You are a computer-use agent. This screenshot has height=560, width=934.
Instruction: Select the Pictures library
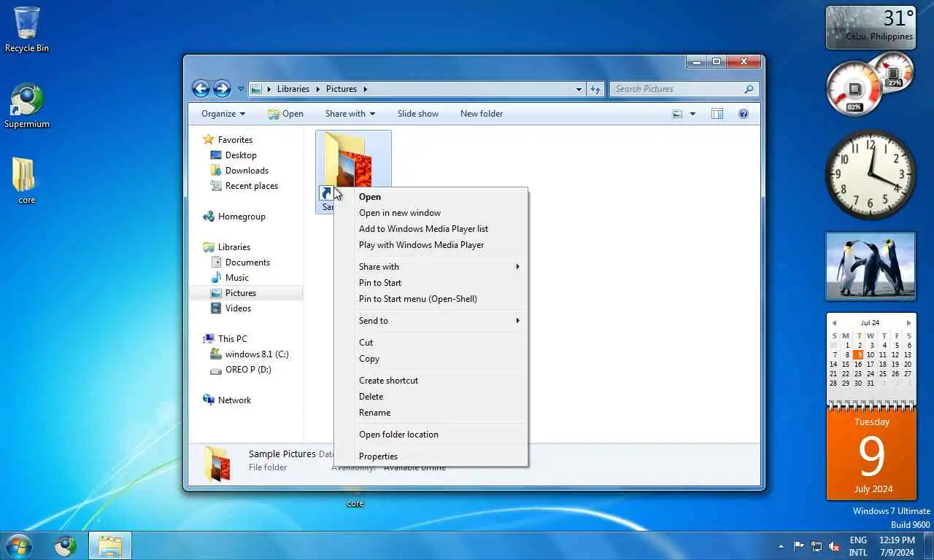tap(246, 292)
